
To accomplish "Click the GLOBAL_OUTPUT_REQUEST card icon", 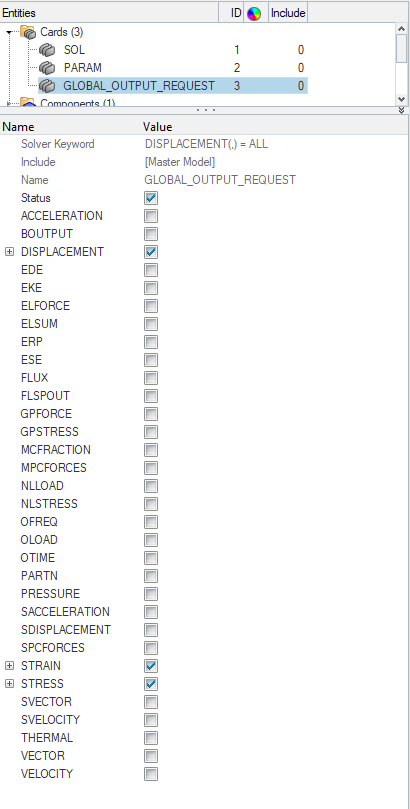I will click(47, 86).
